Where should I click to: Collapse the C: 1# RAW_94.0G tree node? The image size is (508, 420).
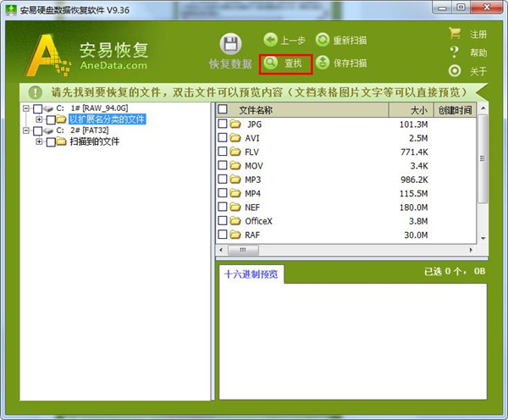click(x=26, y=108)
